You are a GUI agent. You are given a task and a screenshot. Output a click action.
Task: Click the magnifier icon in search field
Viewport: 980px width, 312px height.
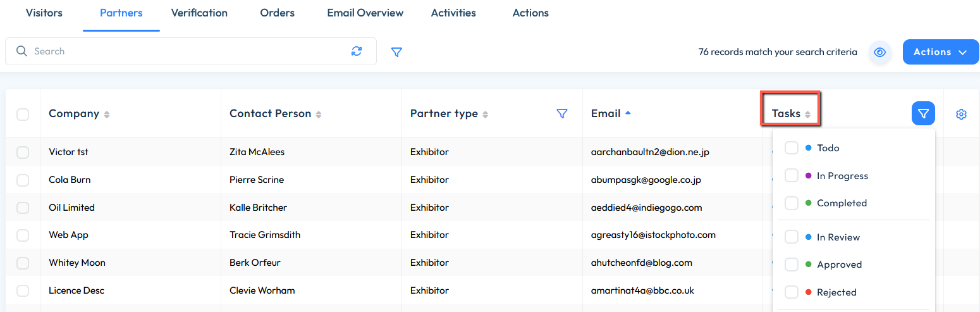click(21, 51)
